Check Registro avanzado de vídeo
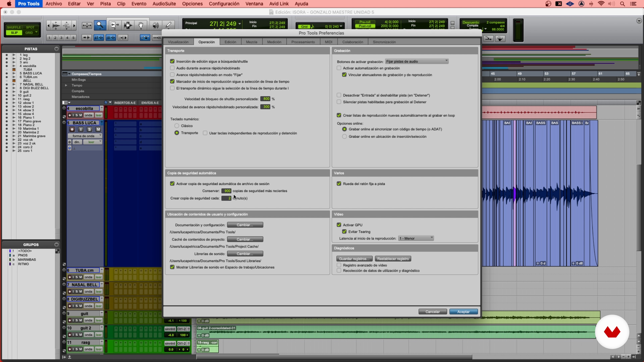 339,265
